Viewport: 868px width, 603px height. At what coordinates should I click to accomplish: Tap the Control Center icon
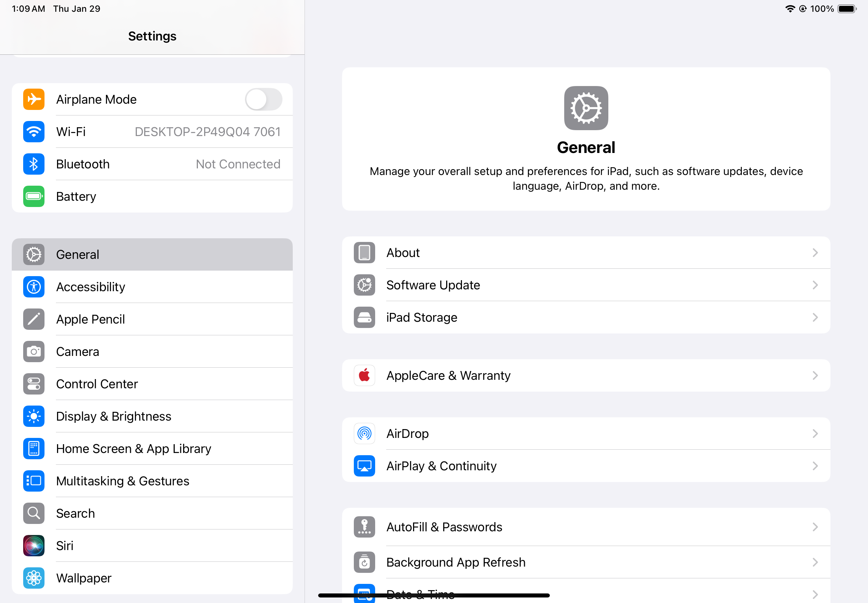tap(33, 384)
